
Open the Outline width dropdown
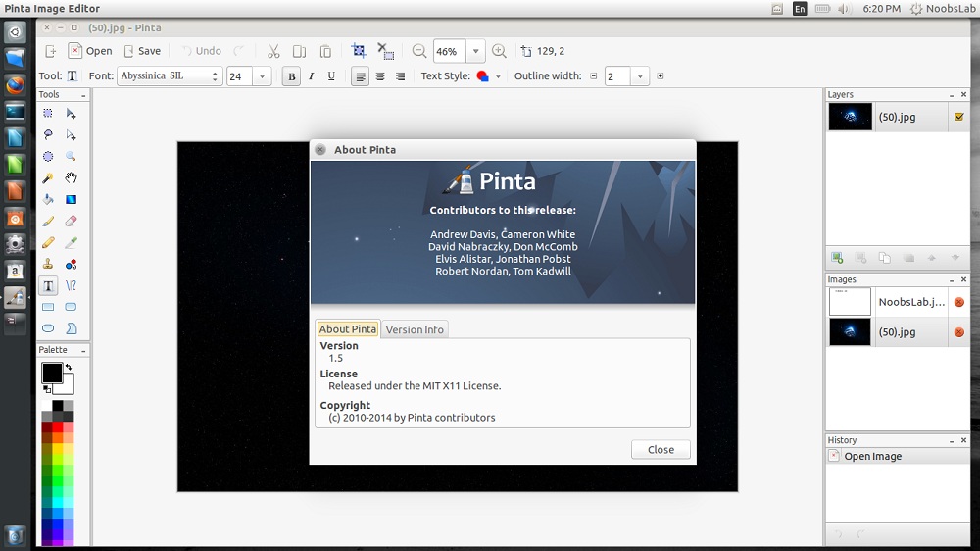coord(640,76)
